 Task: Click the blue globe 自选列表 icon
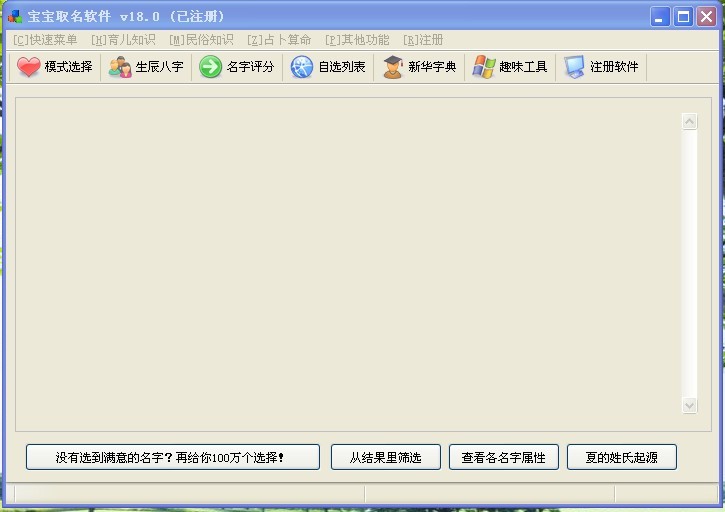pyautogui.click(x=302, y=67)
